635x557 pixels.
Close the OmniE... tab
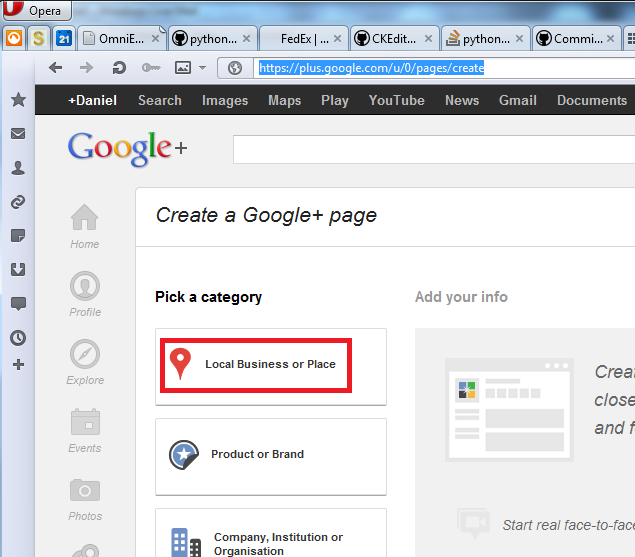pos(155,39)
